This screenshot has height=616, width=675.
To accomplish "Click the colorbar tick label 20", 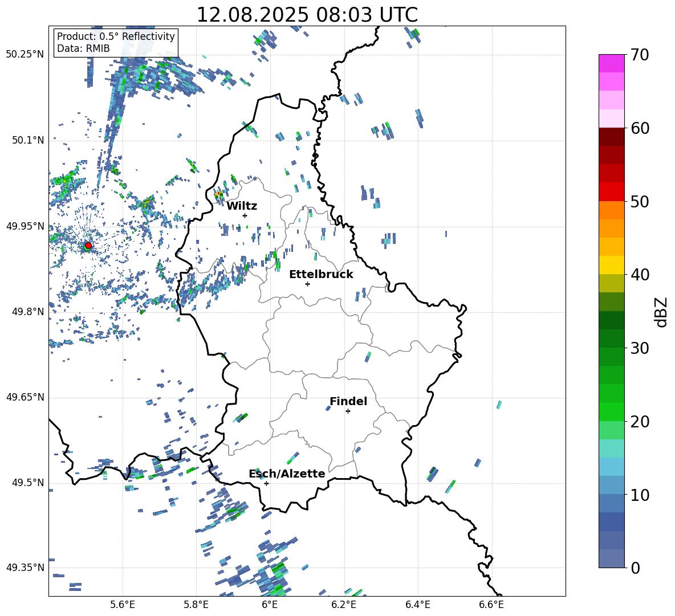I will [x=640, y=421].
